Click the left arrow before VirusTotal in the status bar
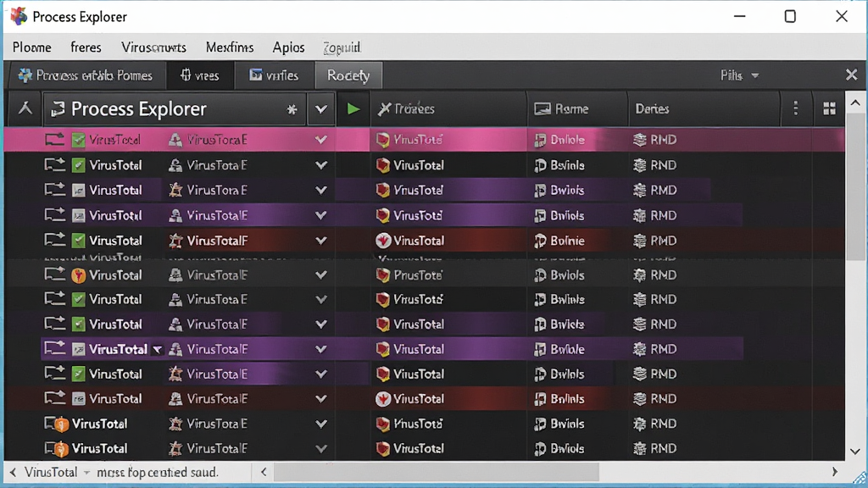 (x=13, y=473)
